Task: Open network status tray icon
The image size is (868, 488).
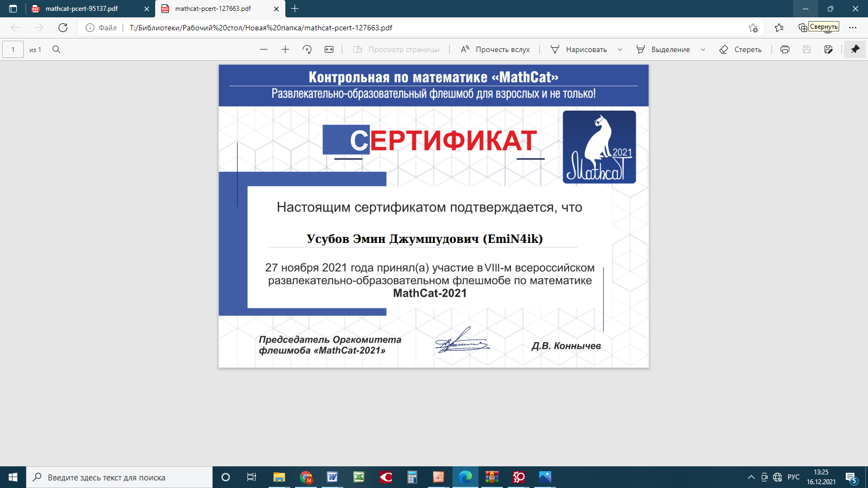Action: [x=777, y=477]
